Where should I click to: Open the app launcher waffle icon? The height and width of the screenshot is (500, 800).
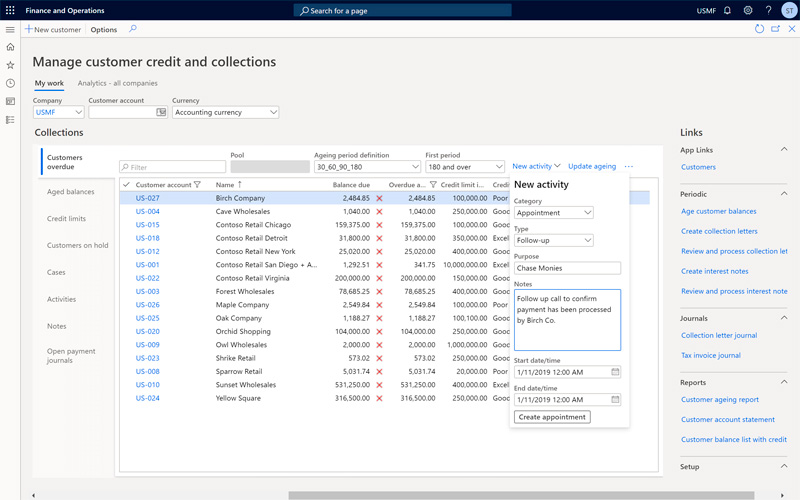10,10
